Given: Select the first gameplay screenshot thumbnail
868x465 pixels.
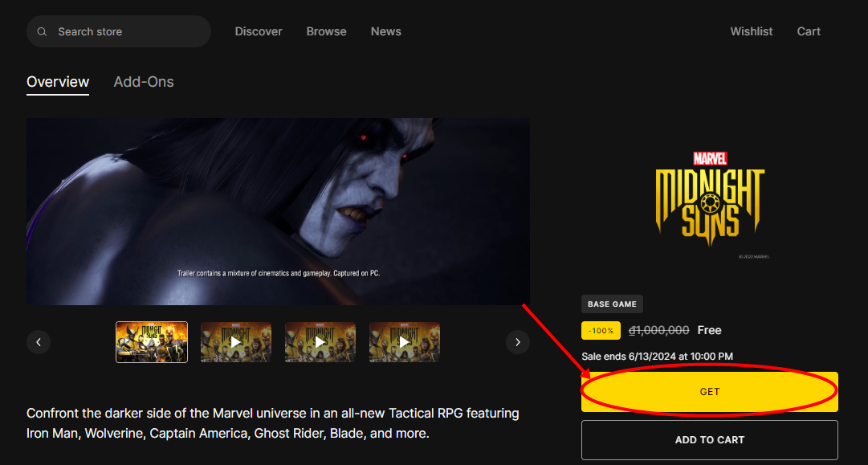Looking at the screenshot, I should [151, 341].
